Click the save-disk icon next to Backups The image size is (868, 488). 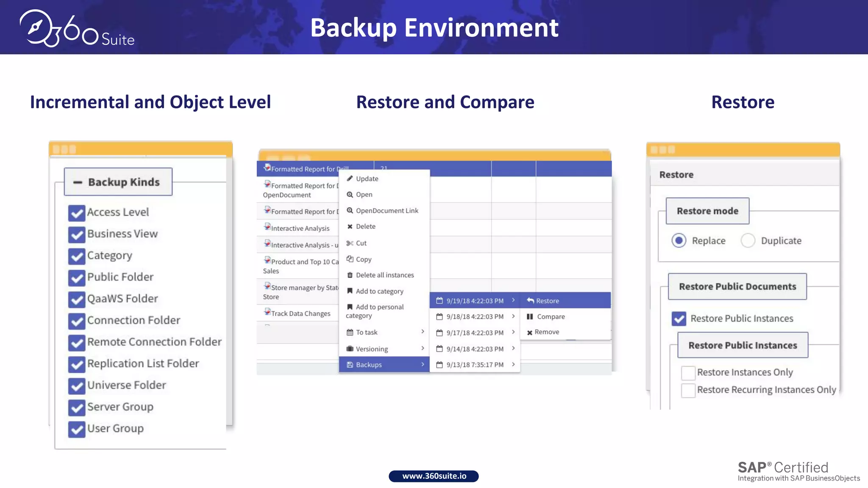point(350,365)
